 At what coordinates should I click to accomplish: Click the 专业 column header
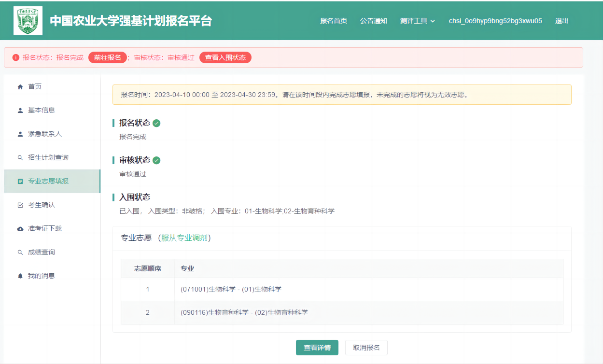tap(369, 268)
